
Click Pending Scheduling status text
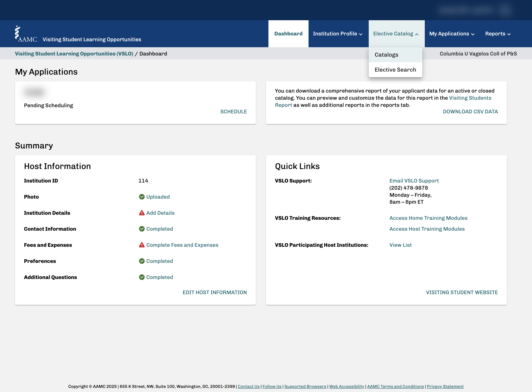point(48,106)
